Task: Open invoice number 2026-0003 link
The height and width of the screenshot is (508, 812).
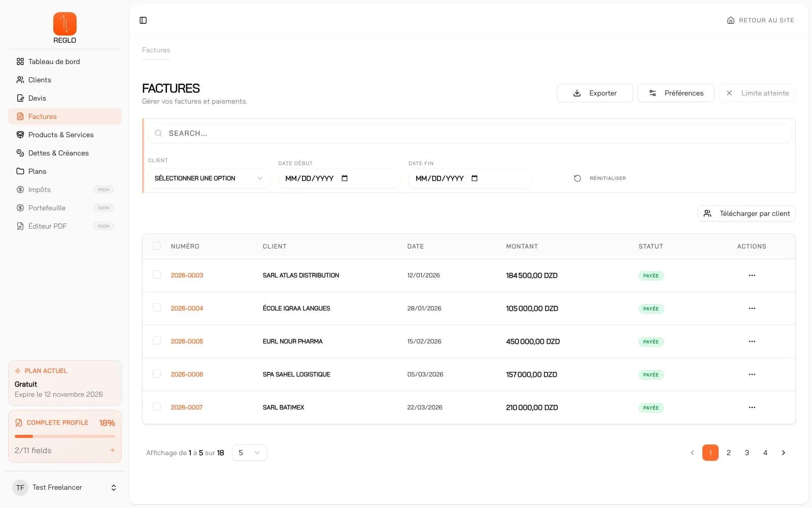Action: click(x=187, y=275)
